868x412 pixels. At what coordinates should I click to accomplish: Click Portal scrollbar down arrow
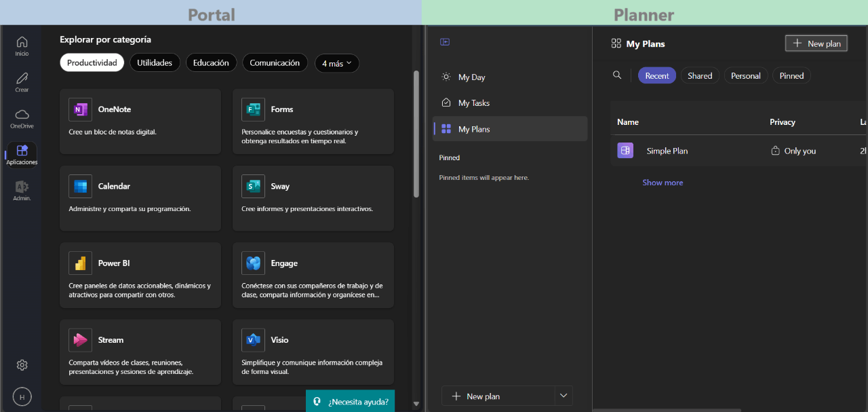416,404
